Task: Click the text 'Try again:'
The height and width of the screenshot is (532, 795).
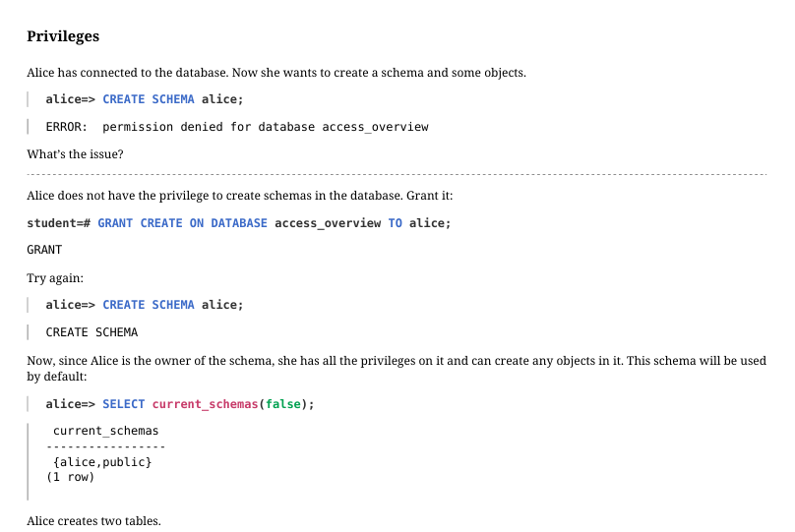Action: [55, 278]
